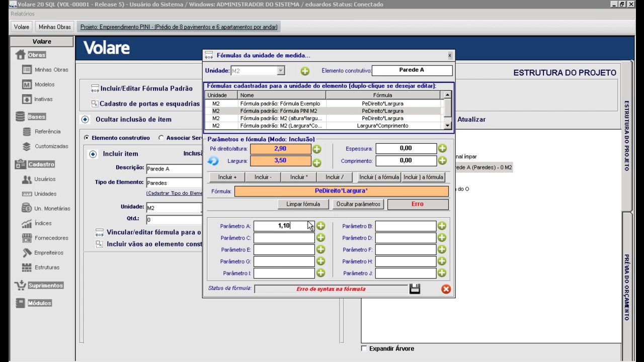
Task: Click green plus next to Espessura field
Action: (x=442, y=148)
